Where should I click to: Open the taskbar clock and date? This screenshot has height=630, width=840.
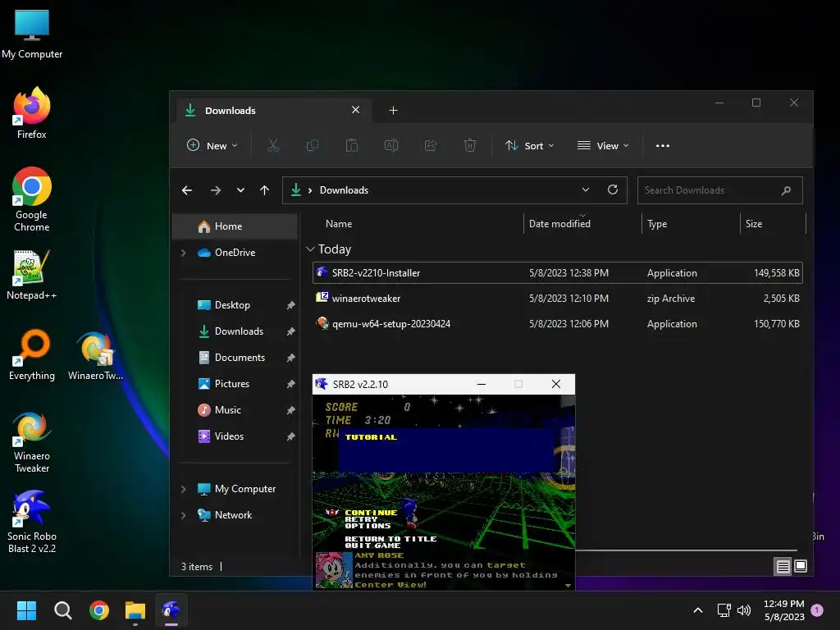click(783, 610)
